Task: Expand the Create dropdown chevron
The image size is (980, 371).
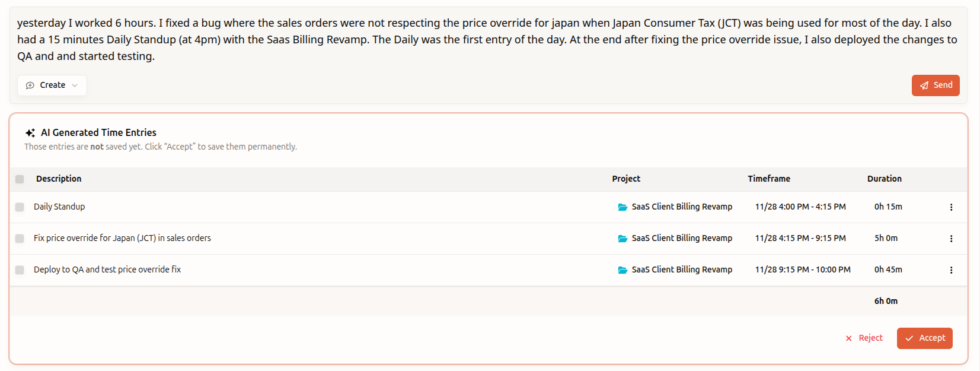Action: coord(75,85)
